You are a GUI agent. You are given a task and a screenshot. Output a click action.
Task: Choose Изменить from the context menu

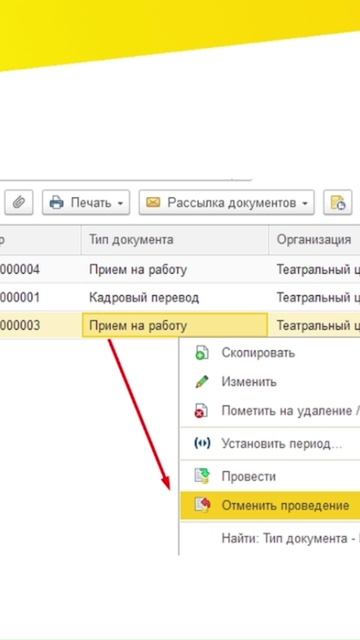click(270, 382)
